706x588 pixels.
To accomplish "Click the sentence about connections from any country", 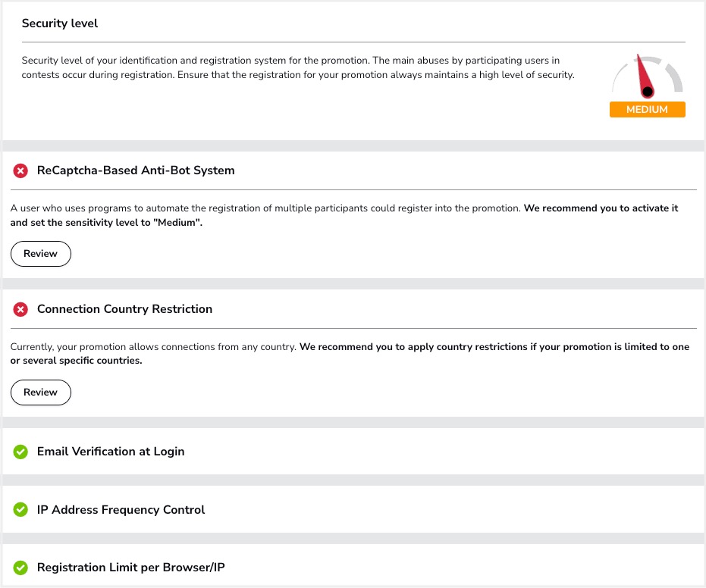I will 153,347.
